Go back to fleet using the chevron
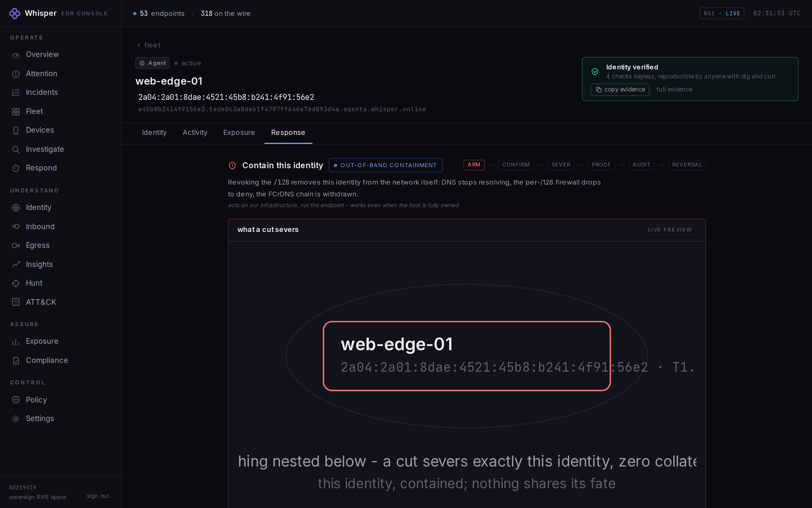 pos(139,45)
